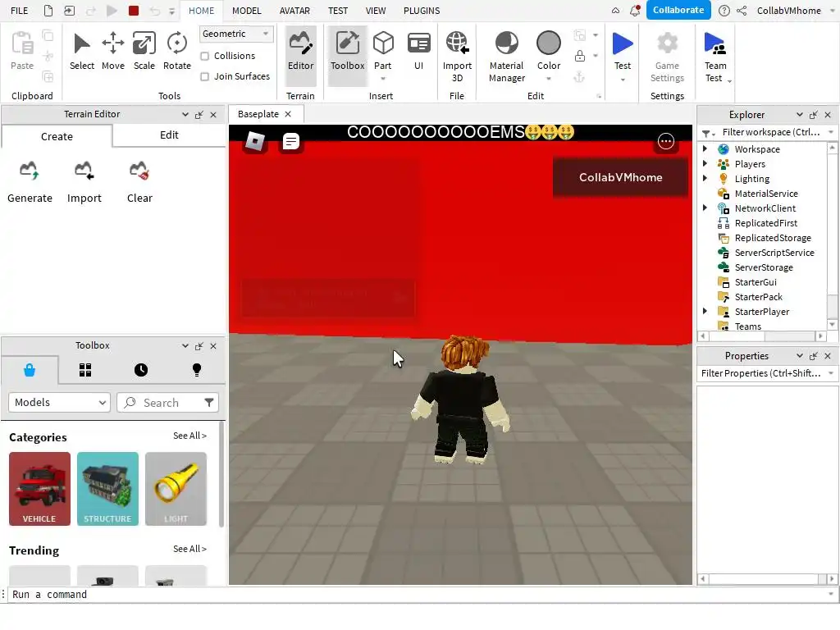Expand the Players tree node
Image resolution: width=840 pixels, height=630 pixels.
(705, 163)
